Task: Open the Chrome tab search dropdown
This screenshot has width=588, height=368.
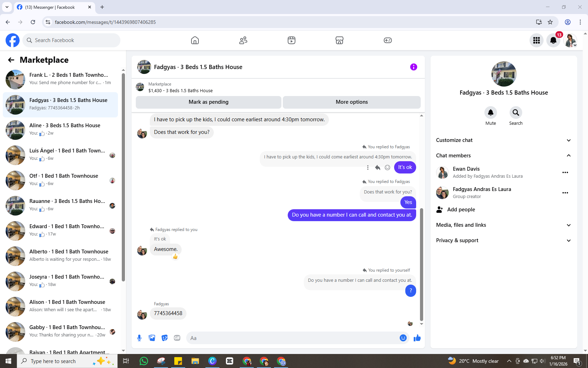Action: point(7,7)
